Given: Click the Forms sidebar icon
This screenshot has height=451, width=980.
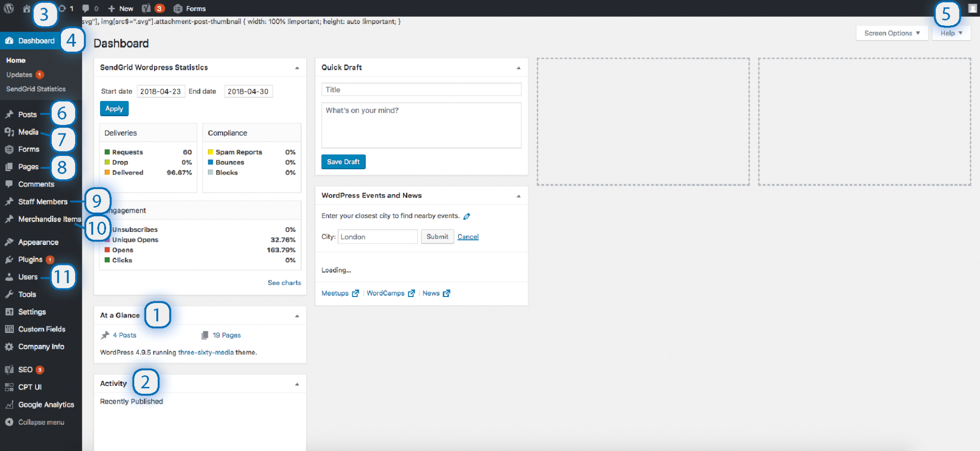Looking at the screenshot, I should [9, 149].
